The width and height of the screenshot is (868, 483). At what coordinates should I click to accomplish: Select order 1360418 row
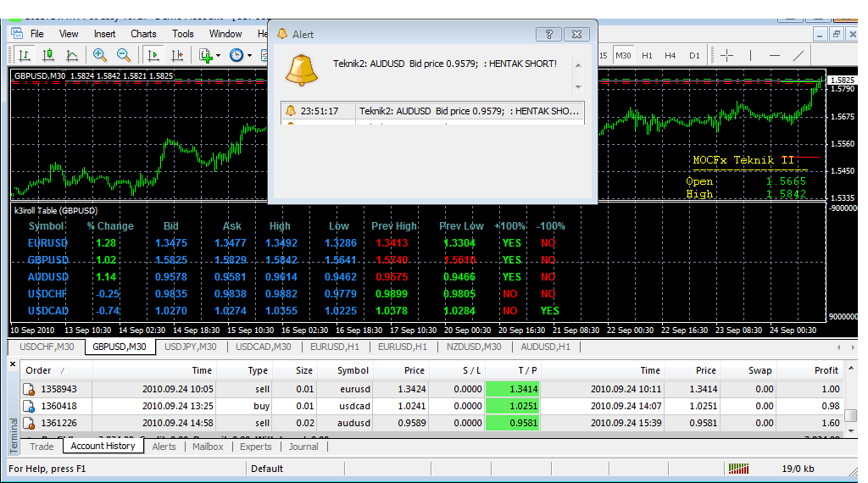(x=431, y=406)
